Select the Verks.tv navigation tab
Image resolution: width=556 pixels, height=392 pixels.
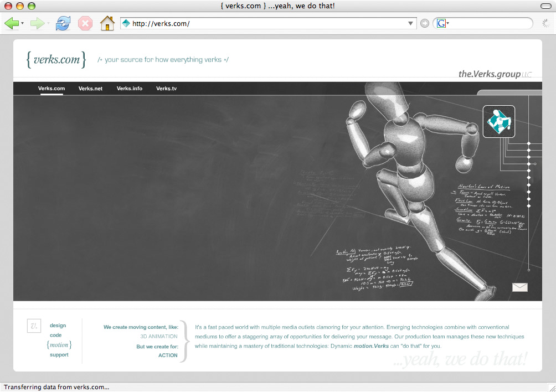click(166, 89)
